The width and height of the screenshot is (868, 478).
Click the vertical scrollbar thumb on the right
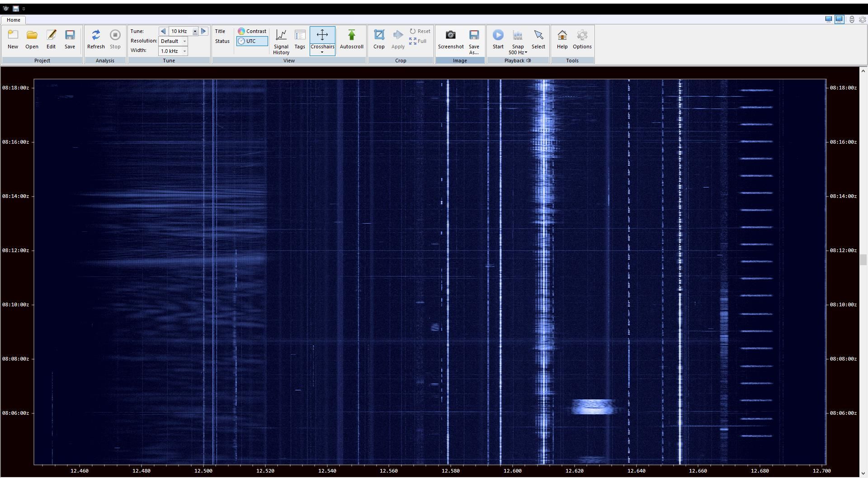point(863,260)
